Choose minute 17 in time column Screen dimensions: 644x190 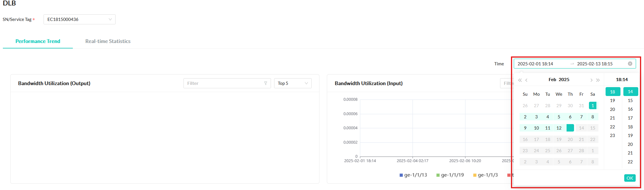click(630, 118)
